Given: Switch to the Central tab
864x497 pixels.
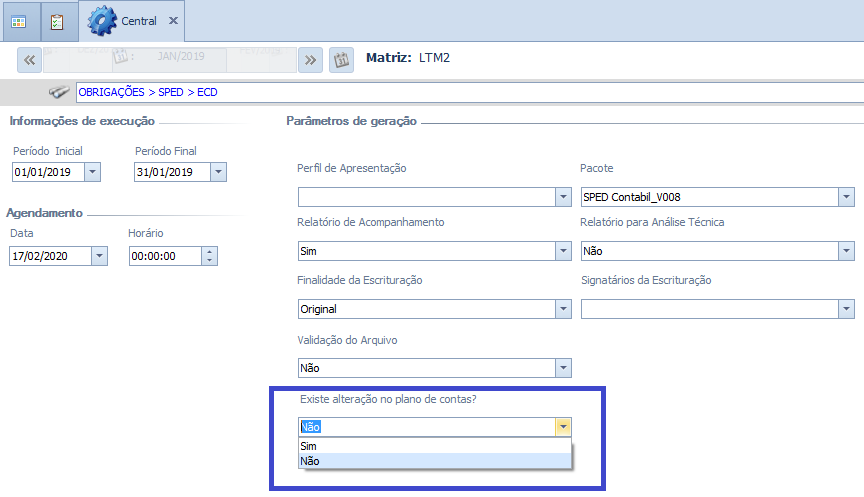Looking at the screenshot, I should click(x=138, y=20).
